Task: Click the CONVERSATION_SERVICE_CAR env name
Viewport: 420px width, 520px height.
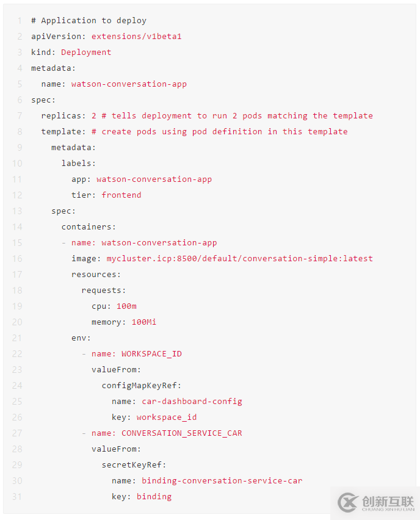Action: pyautogui.click(x=181, y=433)
